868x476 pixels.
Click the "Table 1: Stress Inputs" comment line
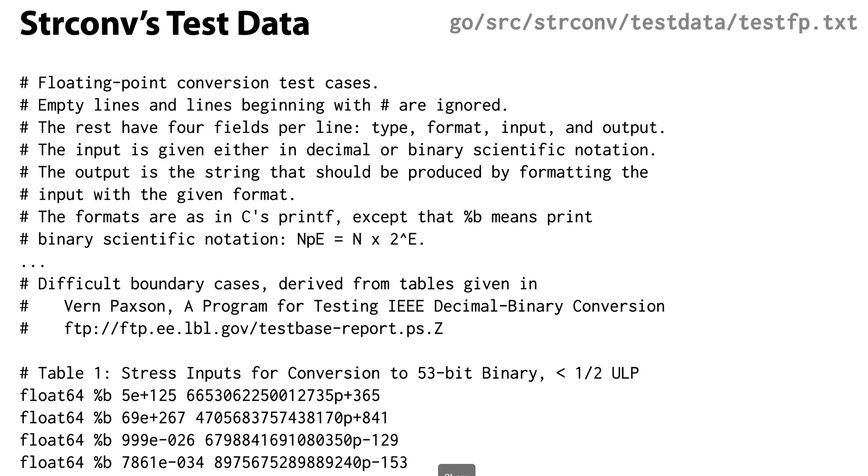tap(330, 373)
